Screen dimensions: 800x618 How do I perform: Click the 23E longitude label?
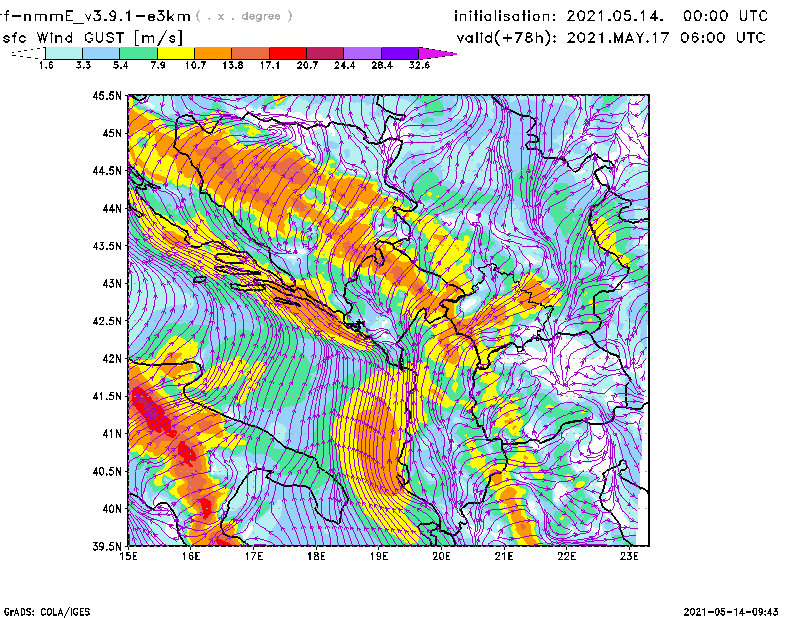(629, 556)
